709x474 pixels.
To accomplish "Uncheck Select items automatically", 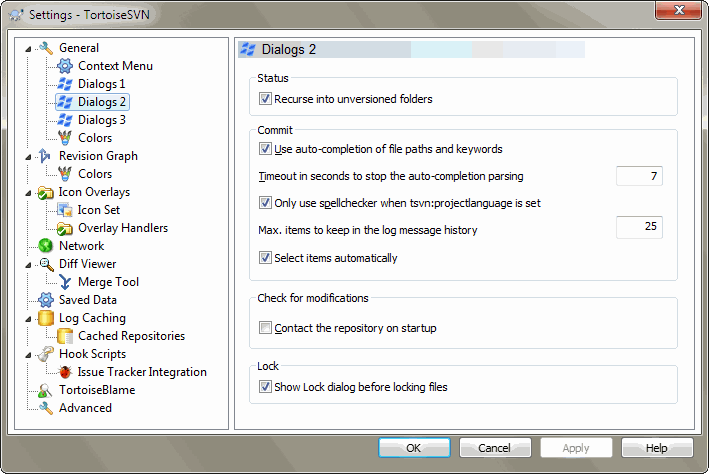I will pyautogui.click(x=265, y=258).
